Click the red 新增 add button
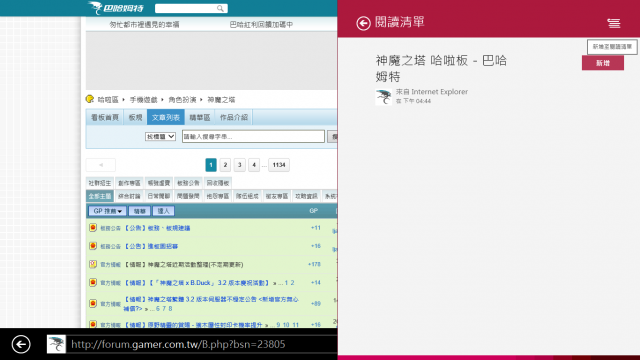Image resolution: width=640 pixels, height=360 pixels. pyautogui.click(x=602, y=63)
